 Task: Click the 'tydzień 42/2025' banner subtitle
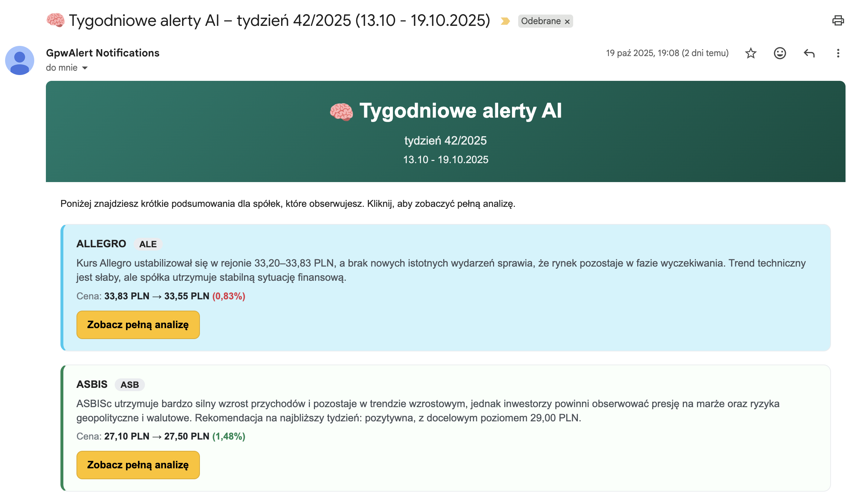445,141
